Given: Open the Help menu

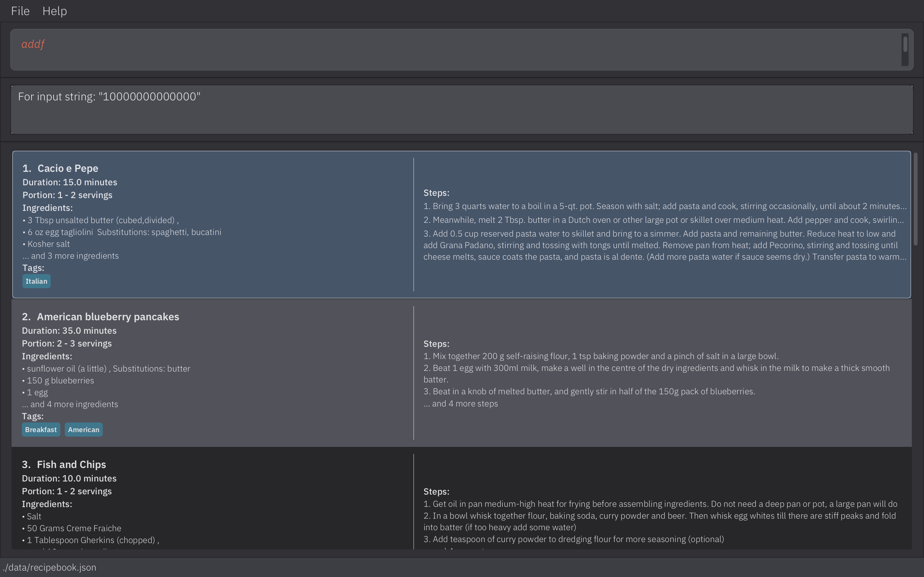Looking at the screenshot, I should 55,11.
